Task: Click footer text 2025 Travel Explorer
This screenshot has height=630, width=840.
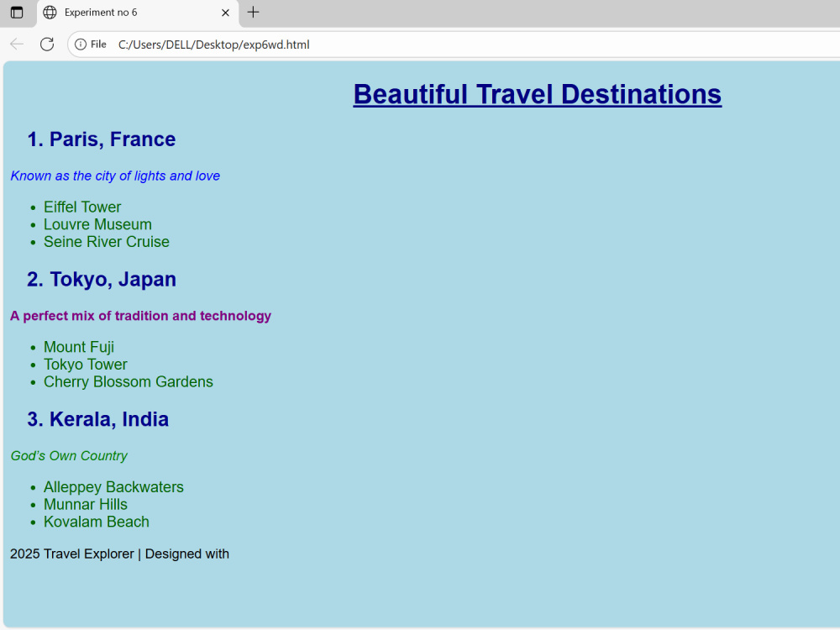Action: (71, 554)
